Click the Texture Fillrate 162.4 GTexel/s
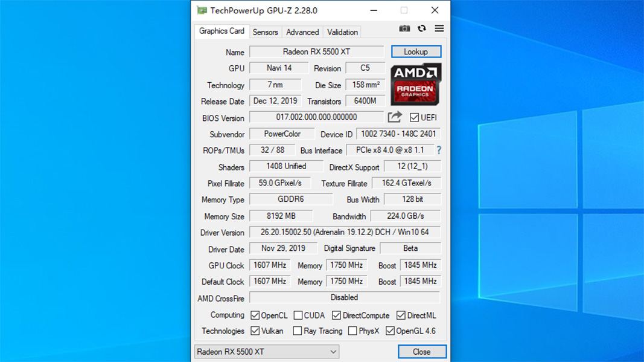 [407, 183]
